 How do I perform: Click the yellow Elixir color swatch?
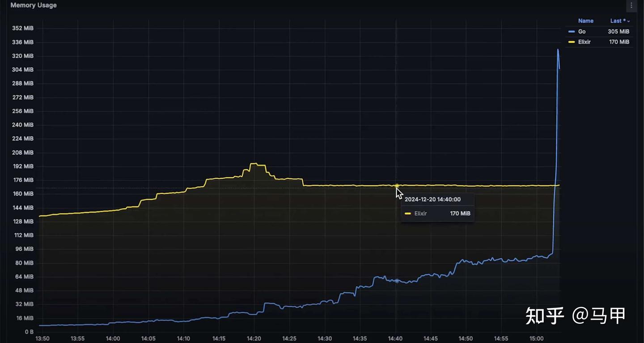[572, 42]
